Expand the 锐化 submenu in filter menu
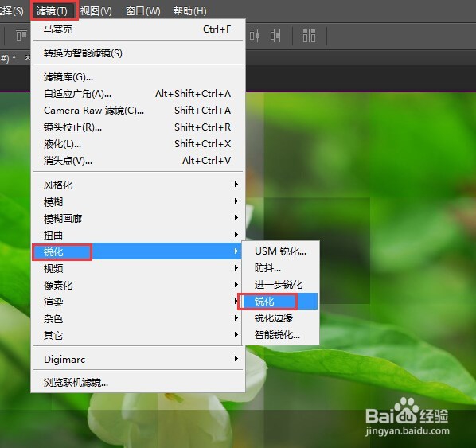The width and height of the screenshot is (476, 448). point(138,251)
